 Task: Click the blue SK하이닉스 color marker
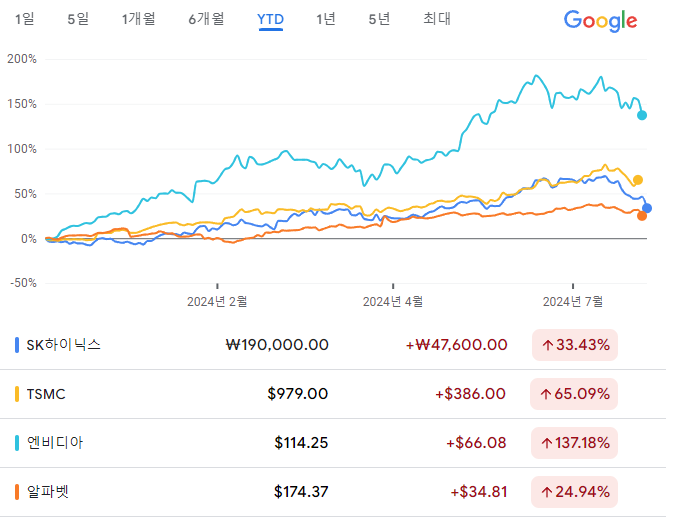point(17,345)
